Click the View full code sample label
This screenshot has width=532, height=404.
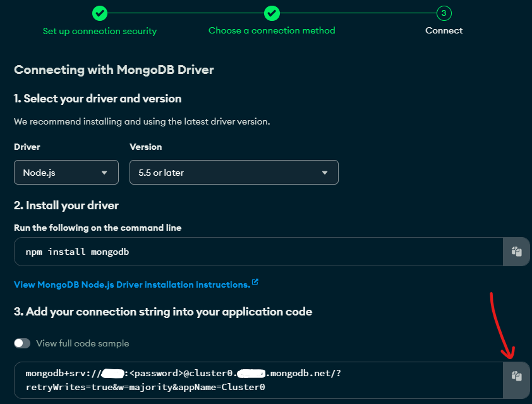82,343
